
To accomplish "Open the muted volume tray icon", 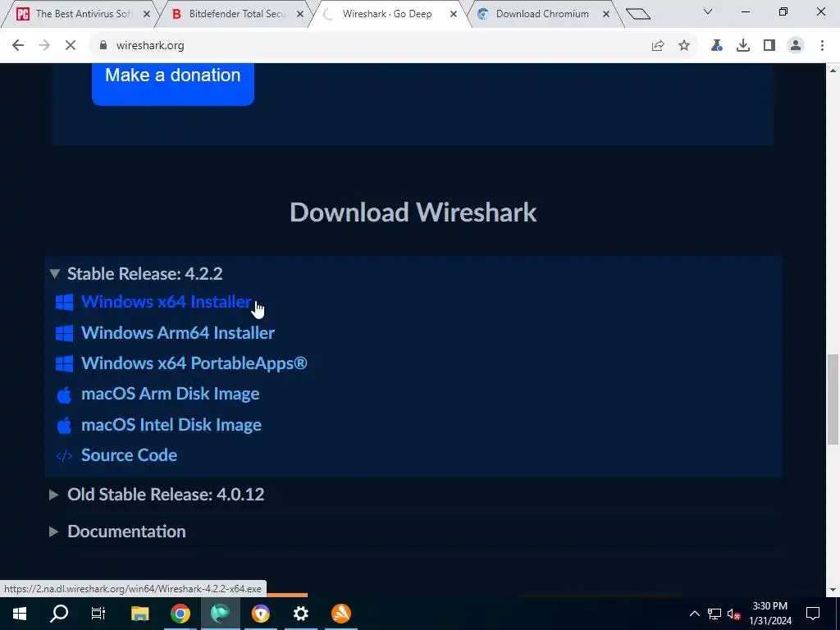I will [x=733, y=614].
